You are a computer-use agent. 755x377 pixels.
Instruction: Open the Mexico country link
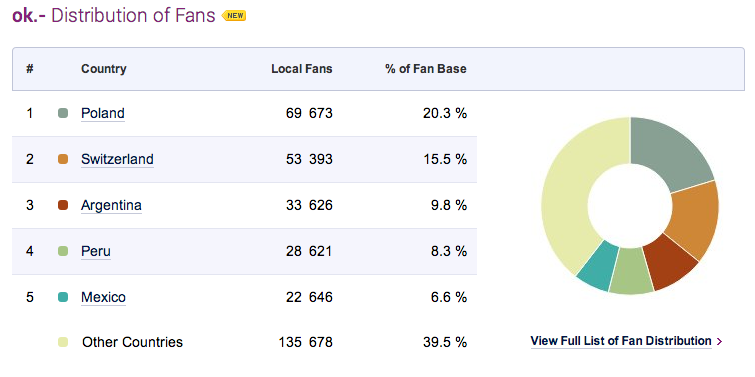104,298
